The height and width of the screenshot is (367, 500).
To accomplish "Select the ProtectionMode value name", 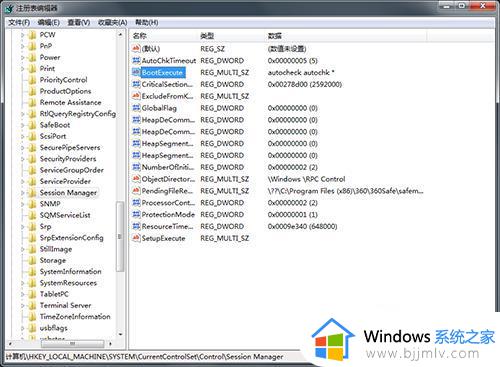I will point(168,214).
